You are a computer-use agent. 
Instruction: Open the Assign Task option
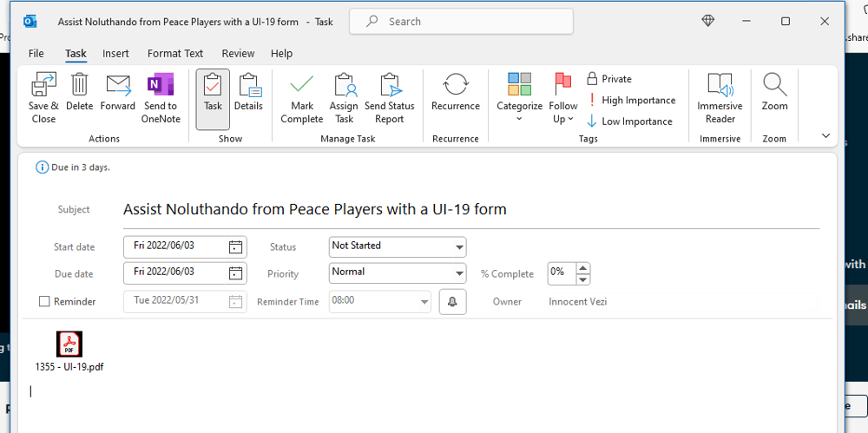click(344, 86)
